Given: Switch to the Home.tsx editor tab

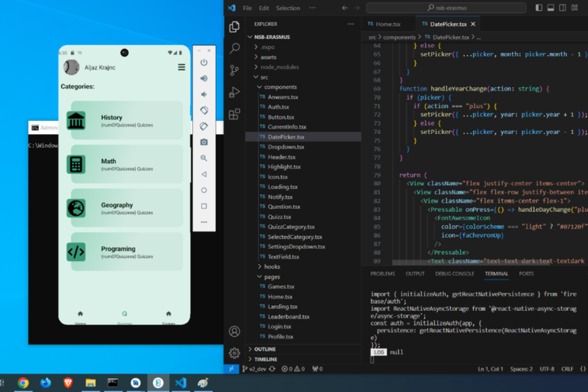Looking at the screenshot, I should tap(388, 24).
